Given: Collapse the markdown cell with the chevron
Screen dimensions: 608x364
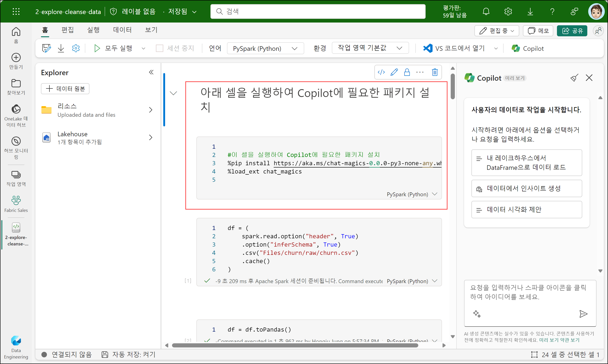Looking at the screenshot, I should pyautogui.click(x=174, y=93).
